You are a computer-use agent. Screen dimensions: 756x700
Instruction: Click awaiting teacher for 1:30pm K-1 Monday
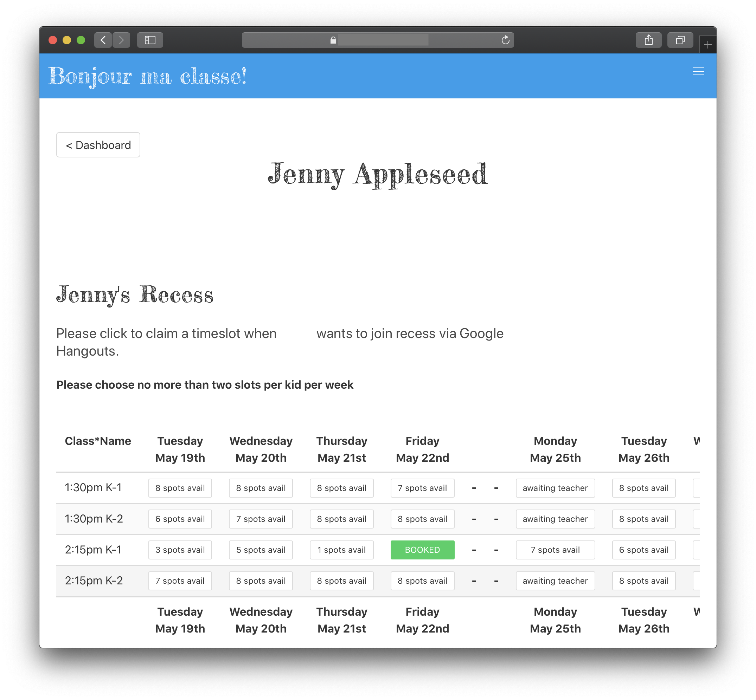coord(555,488)
